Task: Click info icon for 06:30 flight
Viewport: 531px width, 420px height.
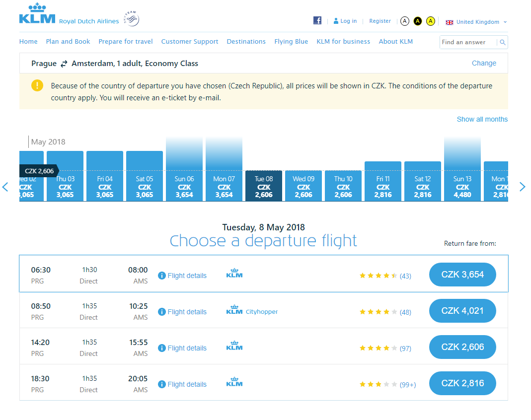Action: (x=162, y=276)
